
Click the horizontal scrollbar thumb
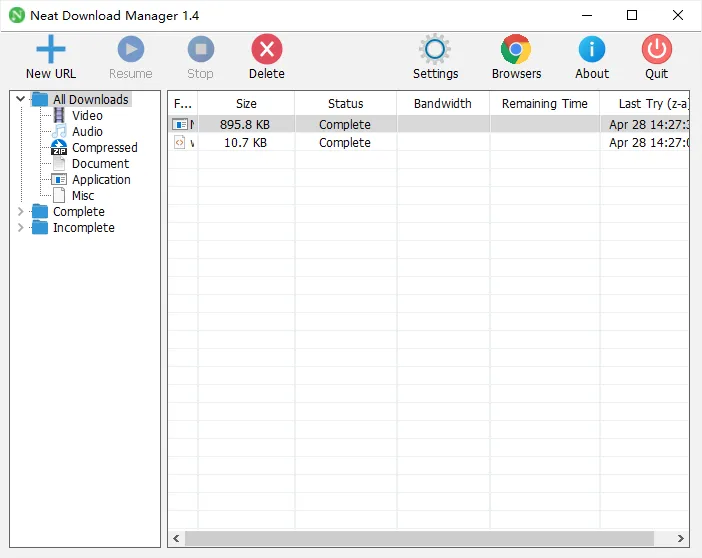coord(419,538)
